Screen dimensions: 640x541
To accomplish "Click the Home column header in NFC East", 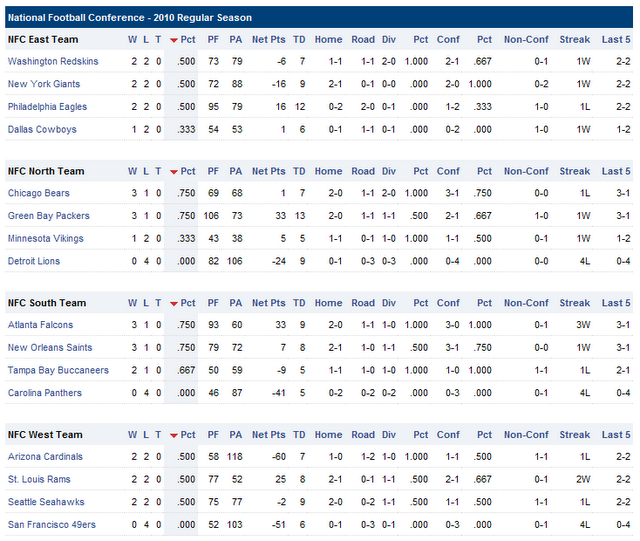I will tap(328, 40).
